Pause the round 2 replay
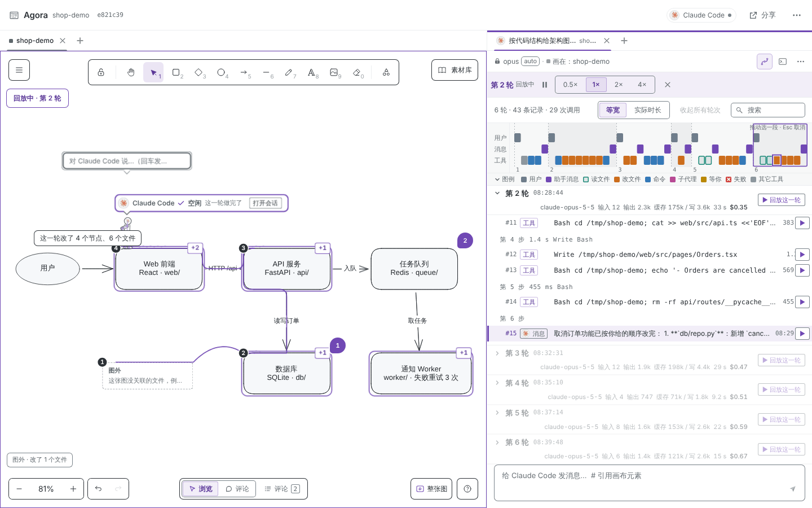This screenshot has height=508, width=812. click(545, 85)
